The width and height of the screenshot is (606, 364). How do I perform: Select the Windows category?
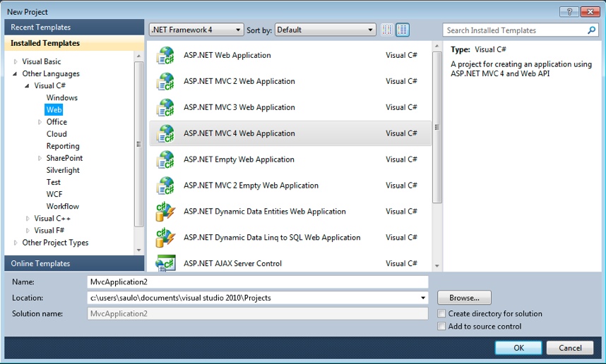click(62, 97)
